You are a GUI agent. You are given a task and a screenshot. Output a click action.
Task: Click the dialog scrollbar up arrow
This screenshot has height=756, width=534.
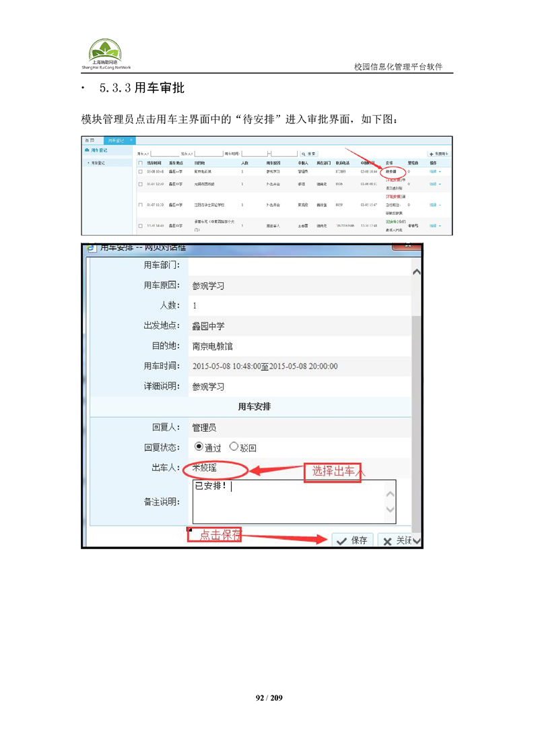point(416,272)
